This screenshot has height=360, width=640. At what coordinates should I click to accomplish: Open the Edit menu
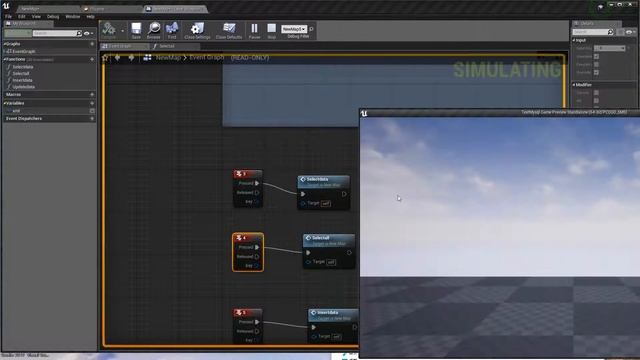click(22, 16)
